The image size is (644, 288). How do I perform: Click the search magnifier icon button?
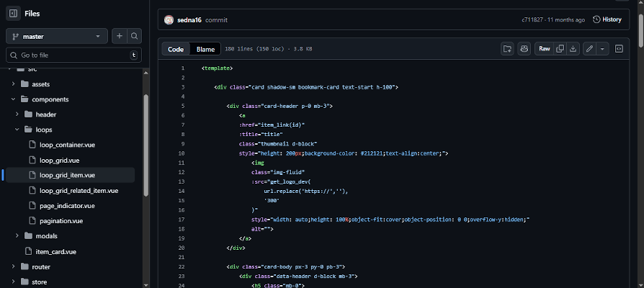point(134,36)
